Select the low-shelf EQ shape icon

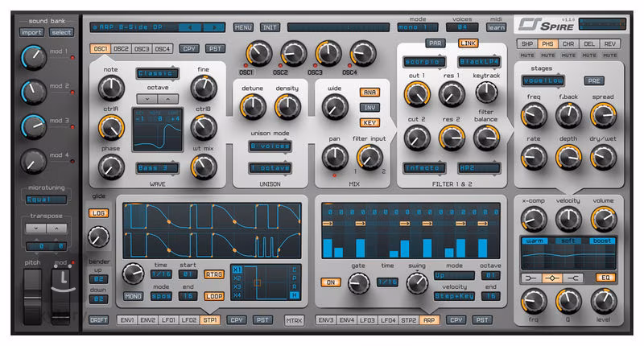(x=533, y=278)
